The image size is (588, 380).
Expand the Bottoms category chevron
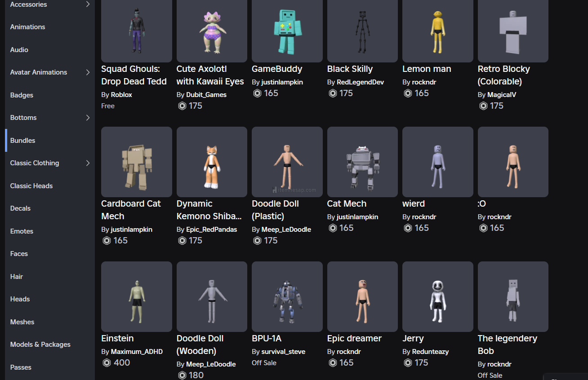coord(88,118)
